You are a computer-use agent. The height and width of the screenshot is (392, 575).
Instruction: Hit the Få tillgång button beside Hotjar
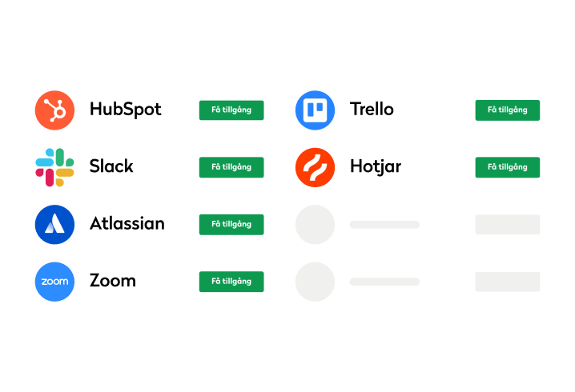(x=507, y=167)
